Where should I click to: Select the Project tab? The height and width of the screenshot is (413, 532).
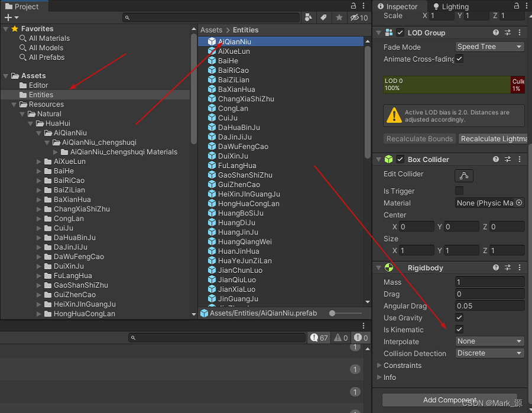pos(22,7)
